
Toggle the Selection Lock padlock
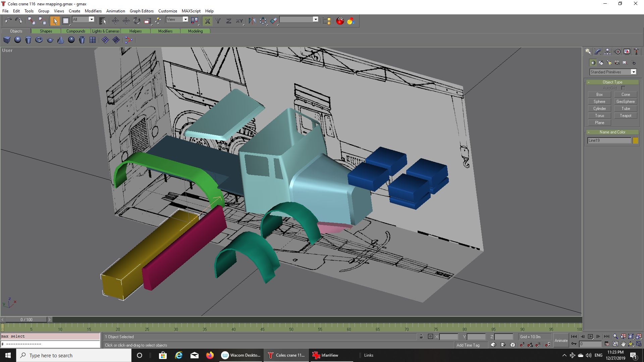(421, 337)
